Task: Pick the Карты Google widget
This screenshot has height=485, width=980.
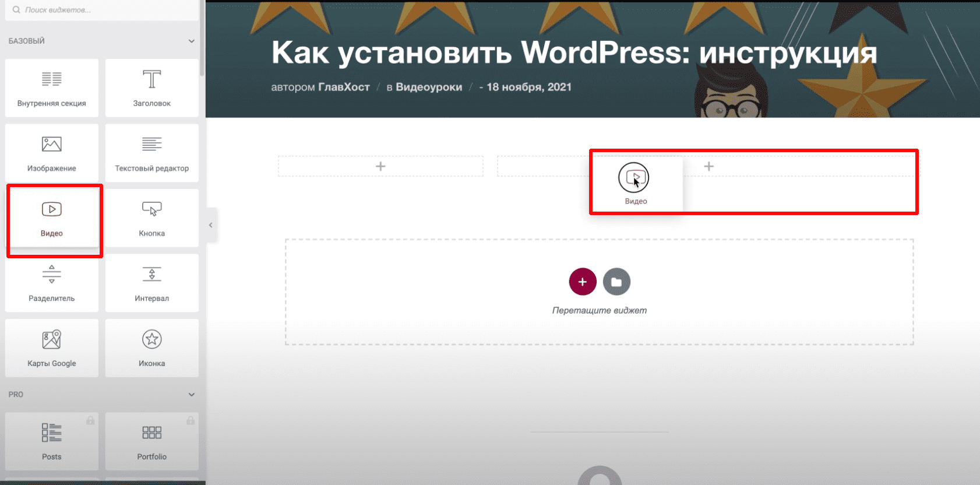Action: point(52,348)
